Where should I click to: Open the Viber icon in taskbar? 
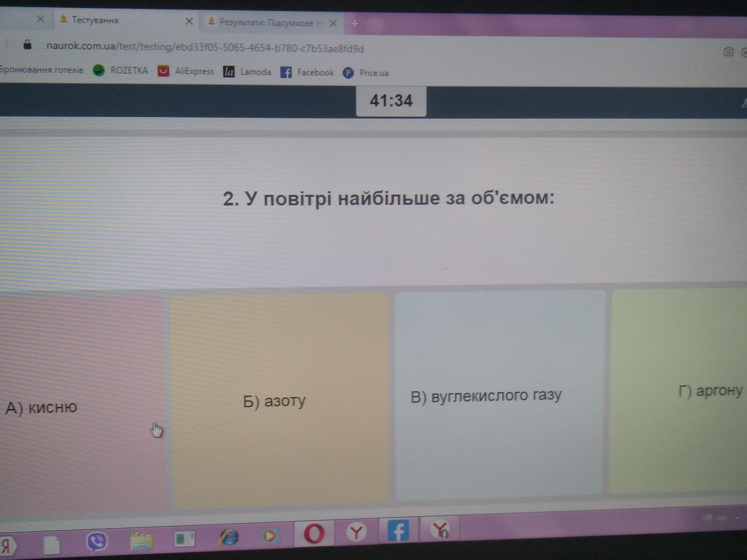pyautogui.click(x=97, y=541)
